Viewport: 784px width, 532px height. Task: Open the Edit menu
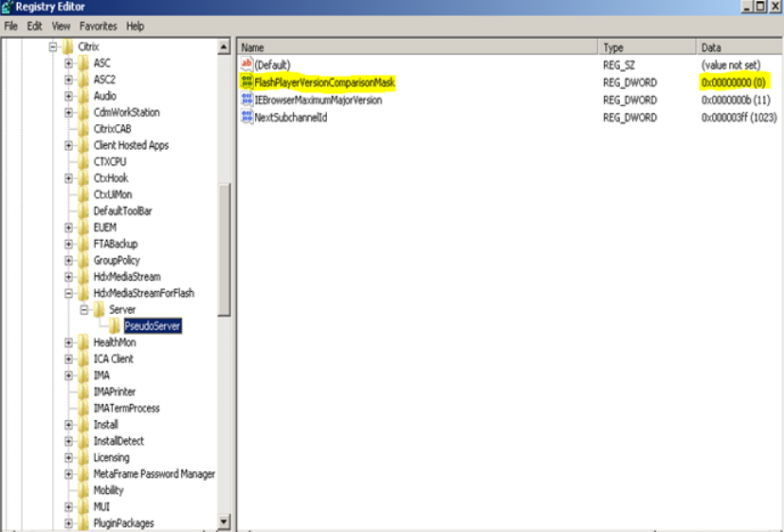point(34,26)
